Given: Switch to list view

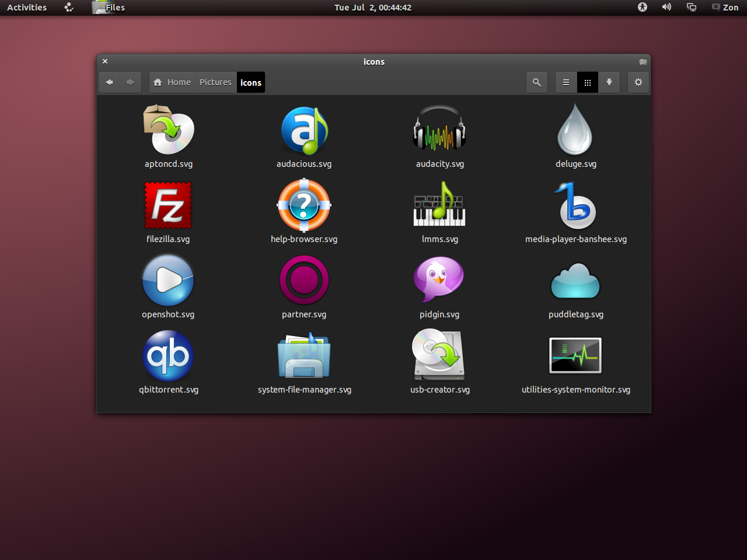Looking at the screenshot, I should tap(566, 82).
